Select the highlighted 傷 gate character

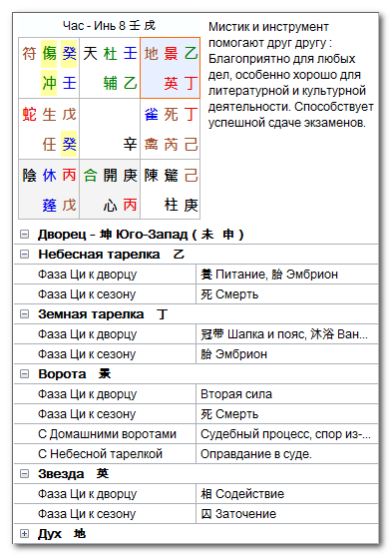tap(49, 54)
